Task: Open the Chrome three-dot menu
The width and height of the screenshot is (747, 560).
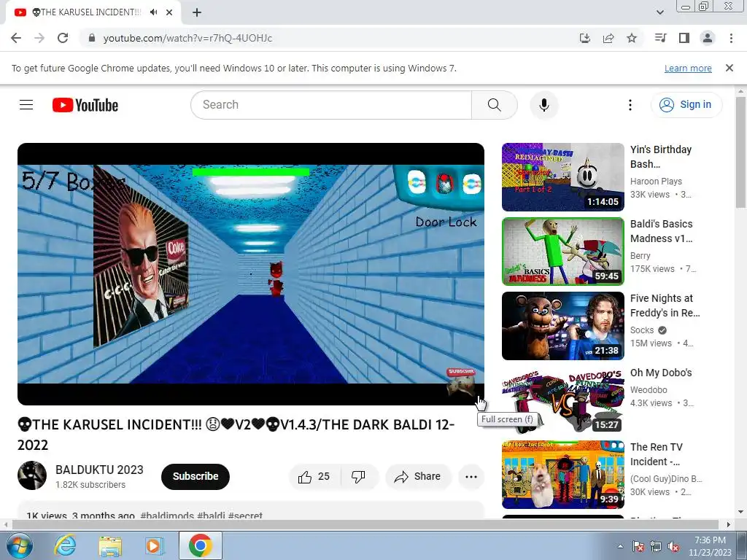Action: [731, 38]
